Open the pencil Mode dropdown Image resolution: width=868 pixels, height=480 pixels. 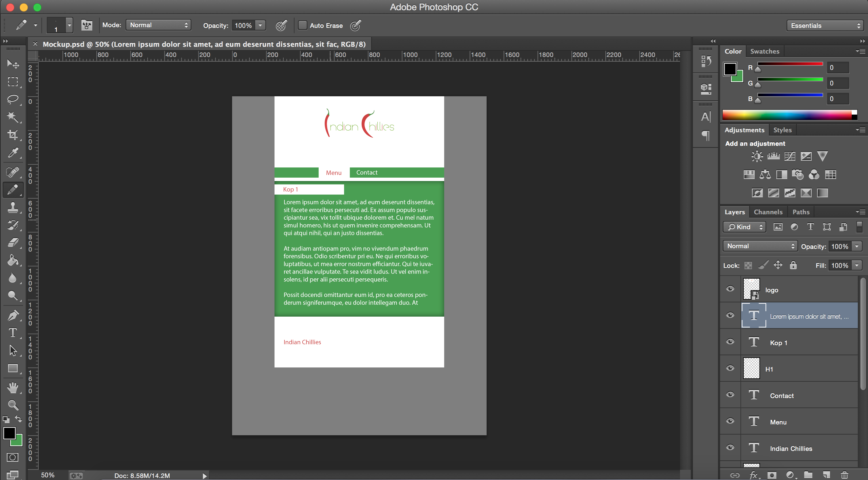pyautogui.click(x=158, y=25)
